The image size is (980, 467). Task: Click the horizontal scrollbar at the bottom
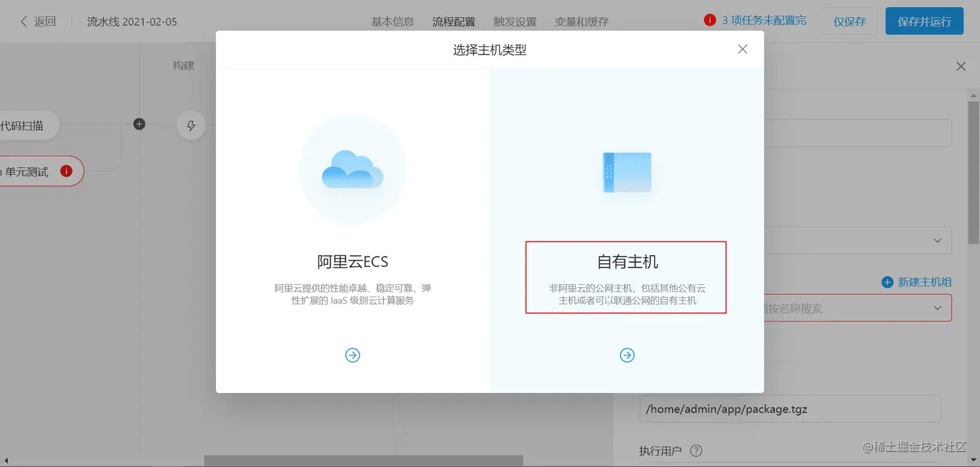363,461
